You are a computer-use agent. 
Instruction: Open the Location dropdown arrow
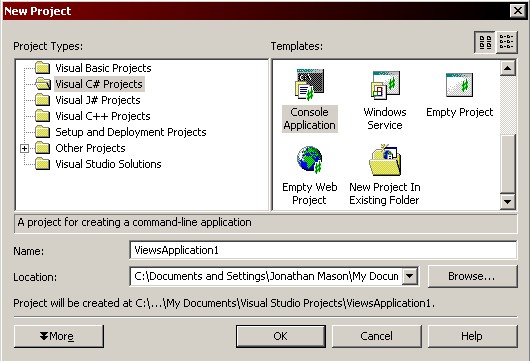(x=409, y=276)
